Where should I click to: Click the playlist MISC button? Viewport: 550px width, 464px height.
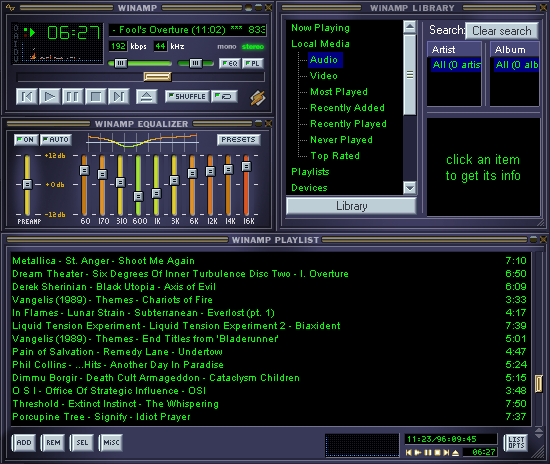click(x=111, y=443)
